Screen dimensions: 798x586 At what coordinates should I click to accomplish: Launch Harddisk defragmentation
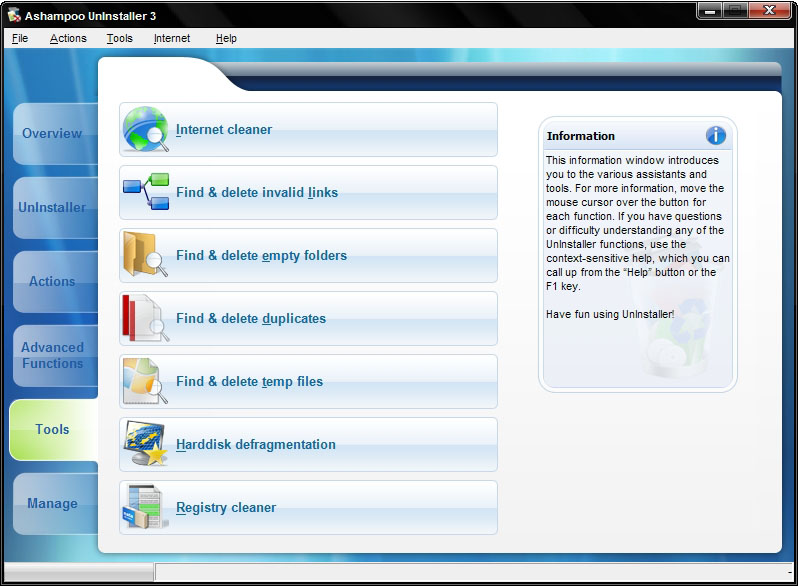[x=308, y=444]
